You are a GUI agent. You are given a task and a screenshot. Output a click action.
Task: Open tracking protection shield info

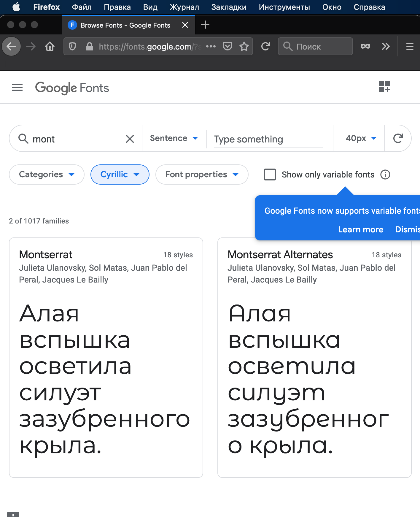pos(72,46)
